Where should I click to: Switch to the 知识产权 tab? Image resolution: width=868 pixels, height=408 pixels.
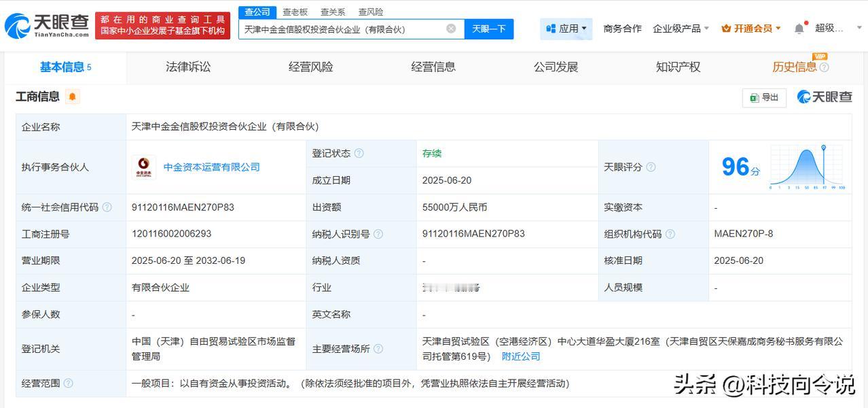678,67
